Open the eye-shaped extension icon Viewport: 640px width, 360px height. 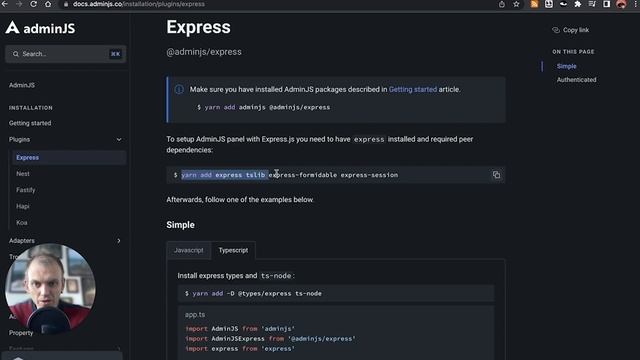pyautogui.click(x=563, y=4)
